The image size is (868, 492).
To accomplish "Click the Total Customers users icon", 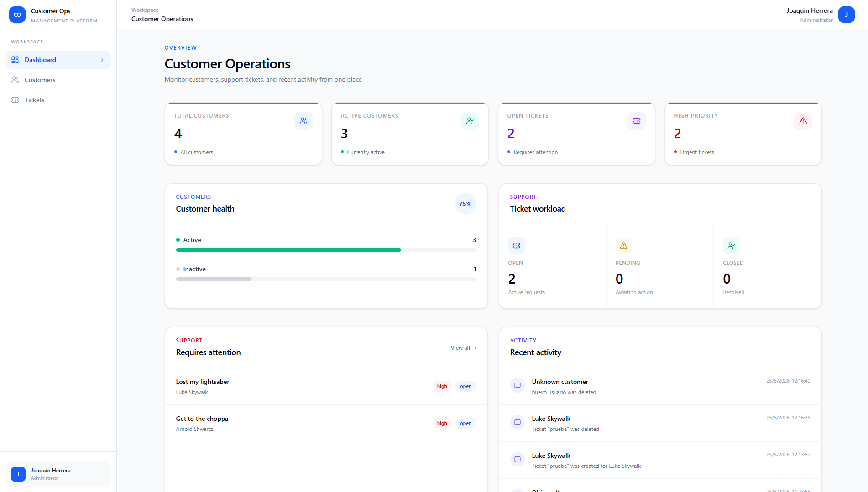I will click(x=303, y=121).
